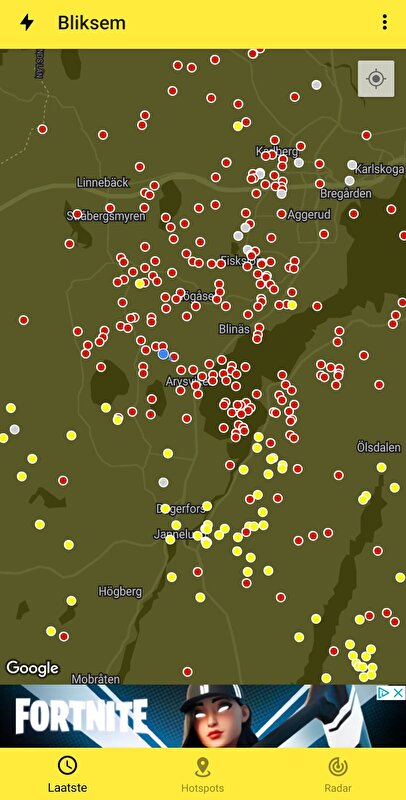Open the three-dot overflow menu
This screenshot has width=406, height=800.
385,22
